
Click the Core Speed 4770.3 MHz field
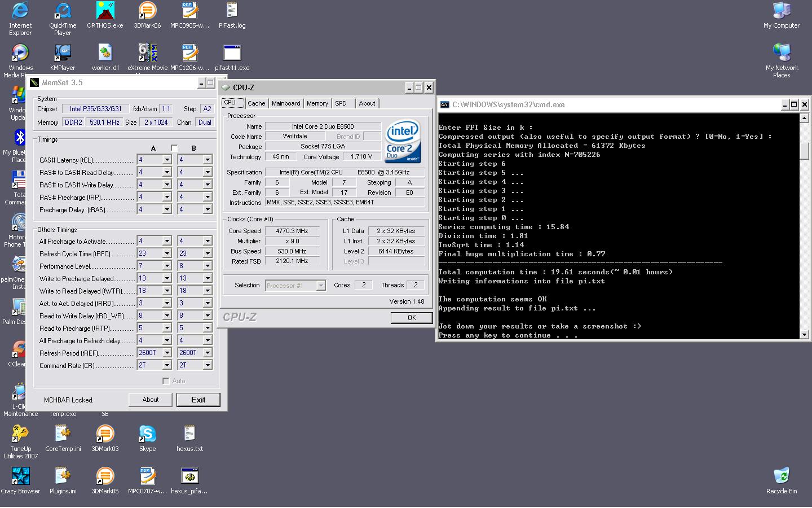(292, 231)
